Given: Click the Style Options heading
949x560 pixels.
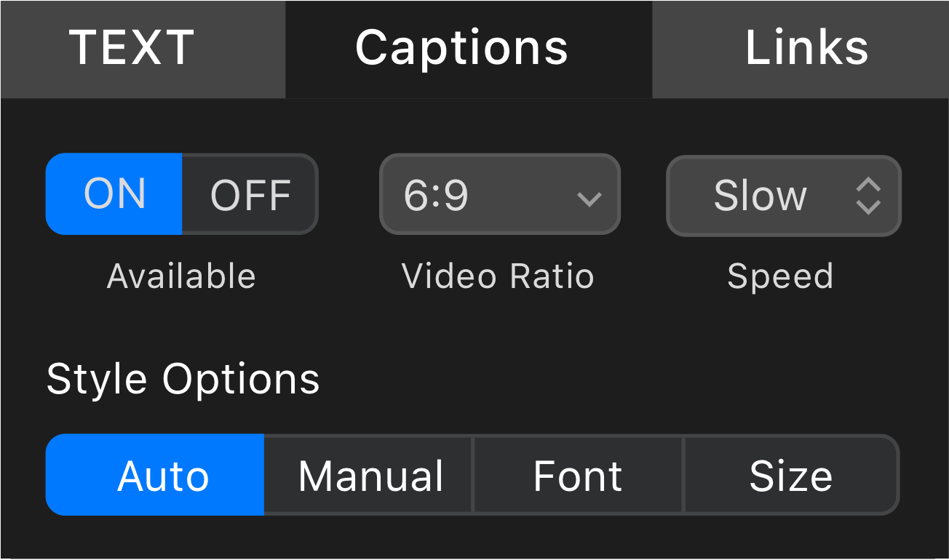Looking at the screenshot, I should click(x=183, y=379).
